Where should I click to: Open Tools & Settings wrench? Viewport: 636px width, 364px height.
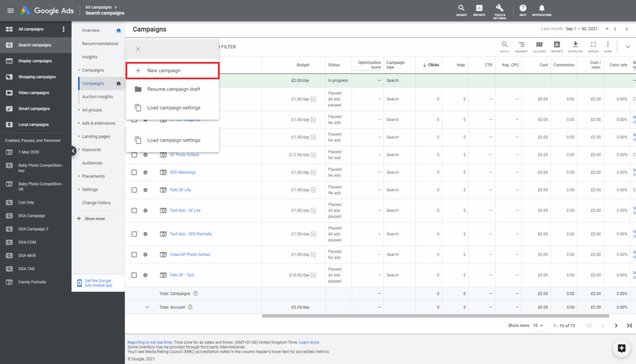pyautogui.click(x=500, y=11)
